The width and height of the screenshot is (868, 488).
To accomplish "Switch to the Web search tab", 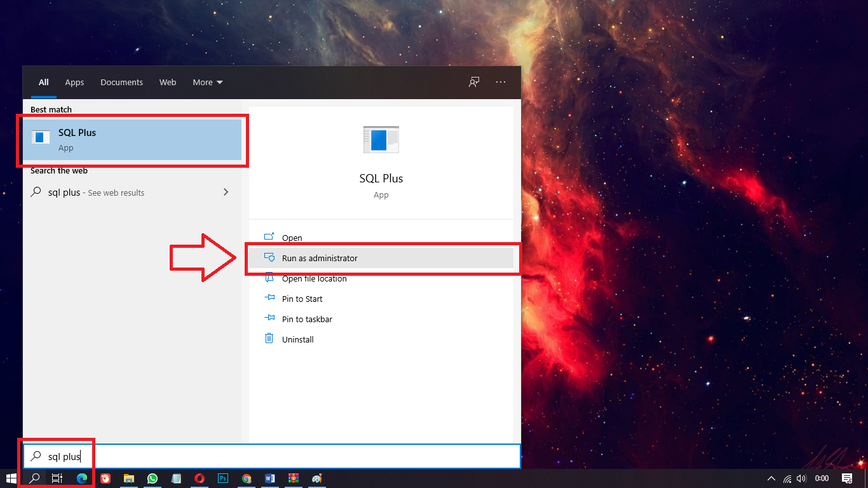I will point(168,82).
